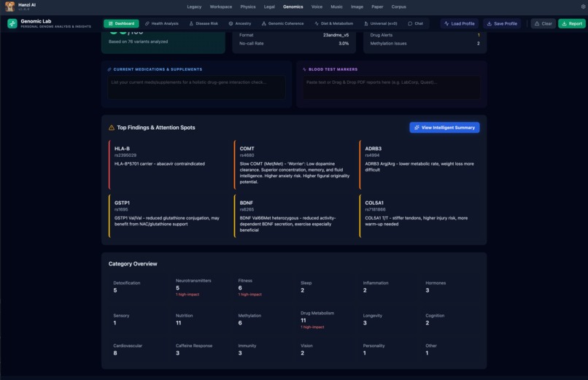Click the 'Format' 23andme_v5 row
Viewport: 588px width, 380px height.
[x=294, y=35]
